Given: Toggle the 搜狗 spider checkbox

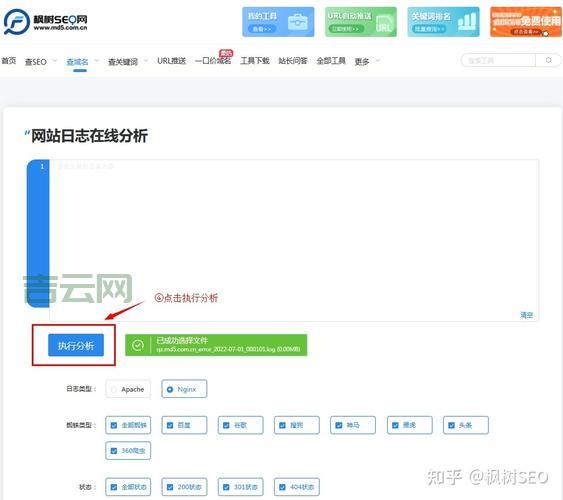Looking at the screenshot, I should 297,425.
